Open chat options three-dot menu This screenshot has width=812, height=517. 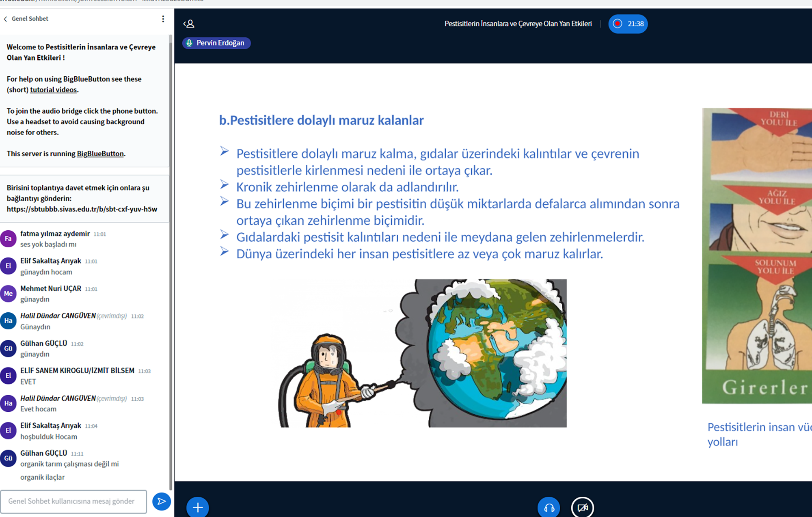click(163, 19)
